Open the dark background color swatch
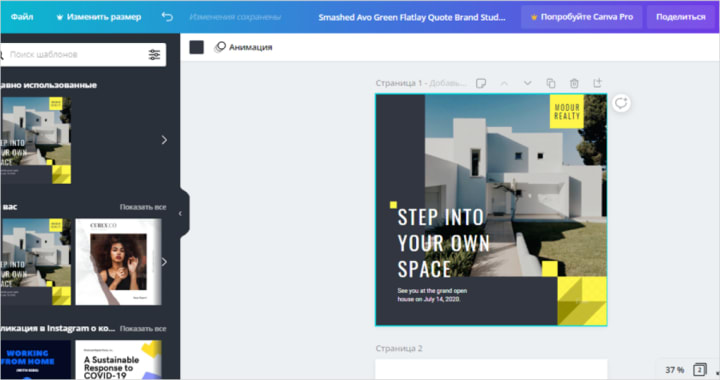The image size is (720, 380). [197, 47]
